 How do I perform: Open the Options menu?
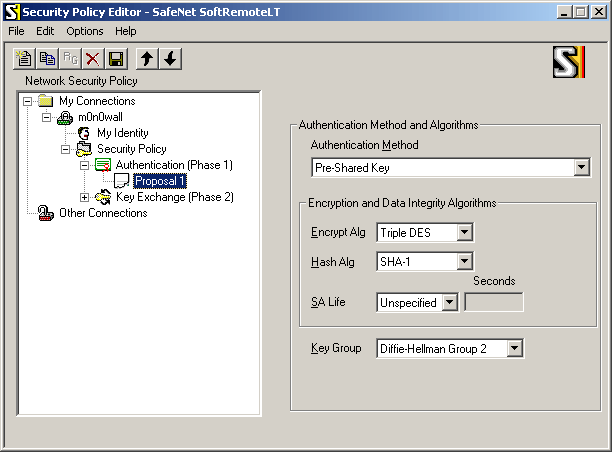click(85, 31)
